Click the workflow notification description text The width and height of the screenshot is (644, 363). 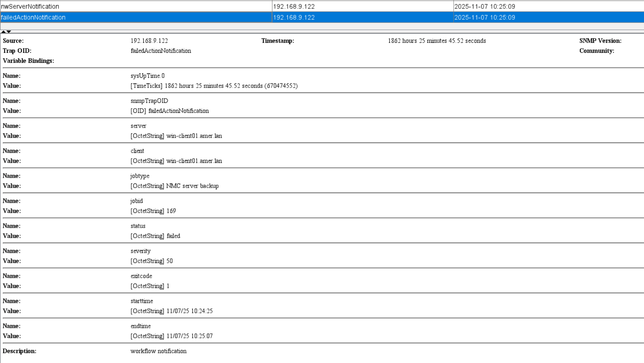click(x=158, y=351)
